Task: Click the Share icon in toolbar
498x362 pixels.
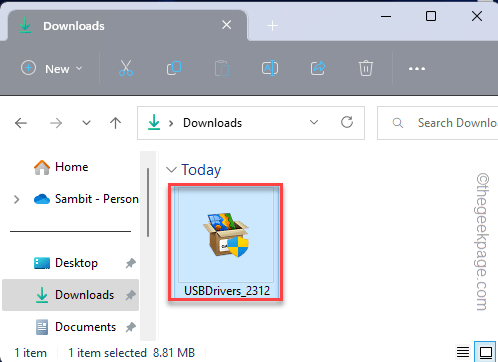Action: (x=318, y=68)
